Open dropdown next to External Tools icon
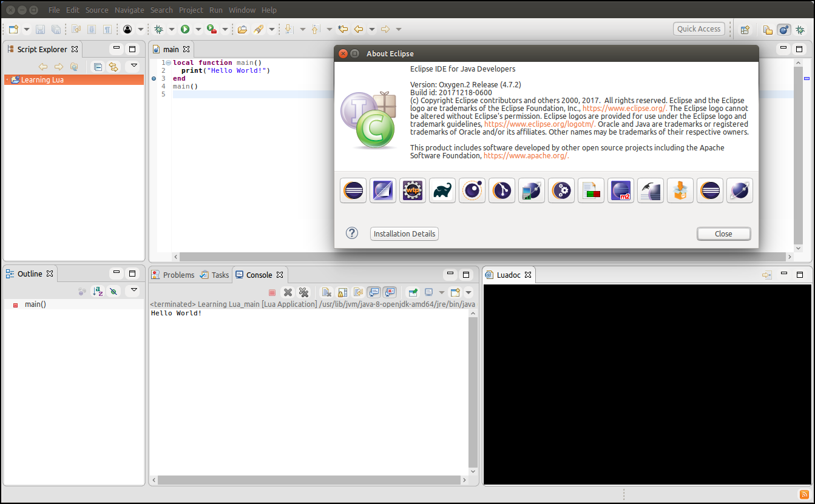The image size is (815, 504). click(x=225, y=29)
